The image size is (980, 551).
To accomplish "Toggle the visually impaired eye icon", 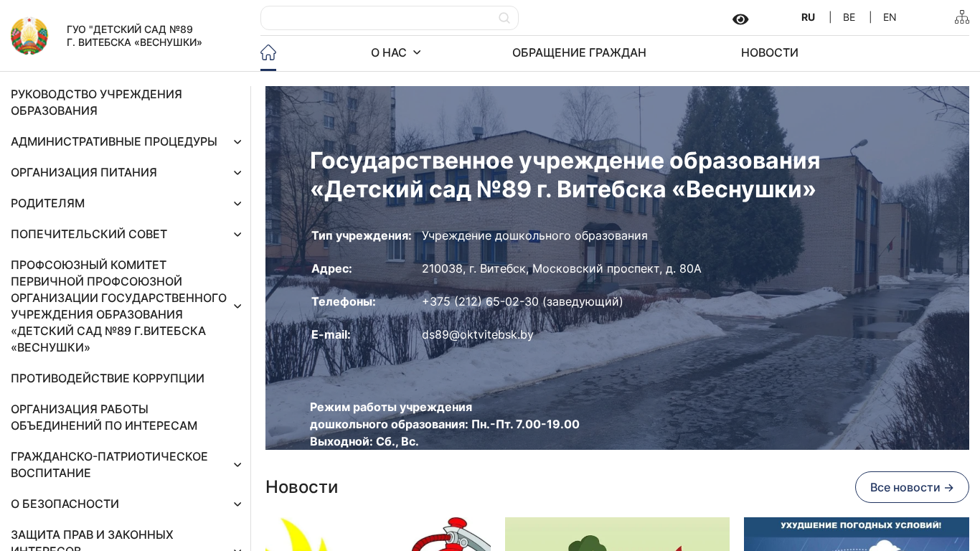I will click(x=740, y=19).
